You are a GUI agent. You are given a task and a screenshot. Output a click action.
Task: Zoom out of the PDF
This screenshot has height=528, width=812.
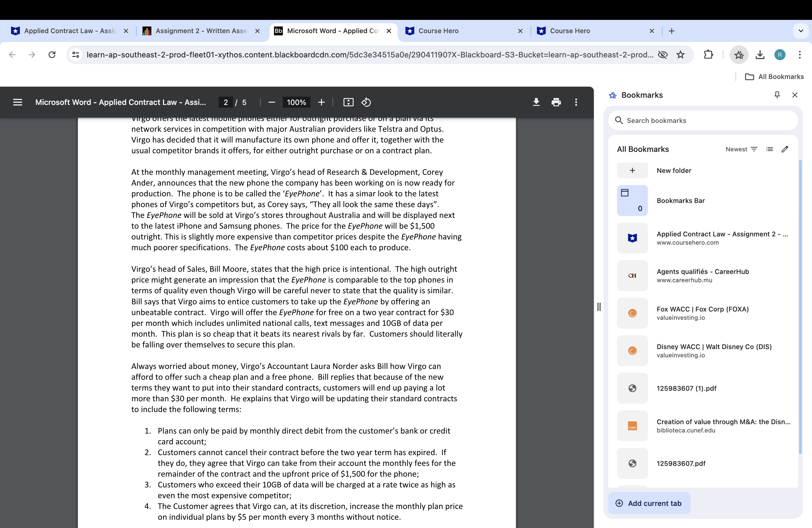pyautogui.click(x=271, y=102)
